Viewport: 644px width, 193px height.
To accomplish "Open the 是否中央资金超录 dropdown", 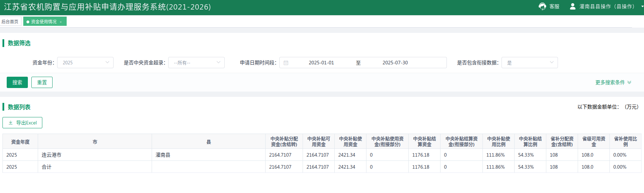I will tap(196, 63).
